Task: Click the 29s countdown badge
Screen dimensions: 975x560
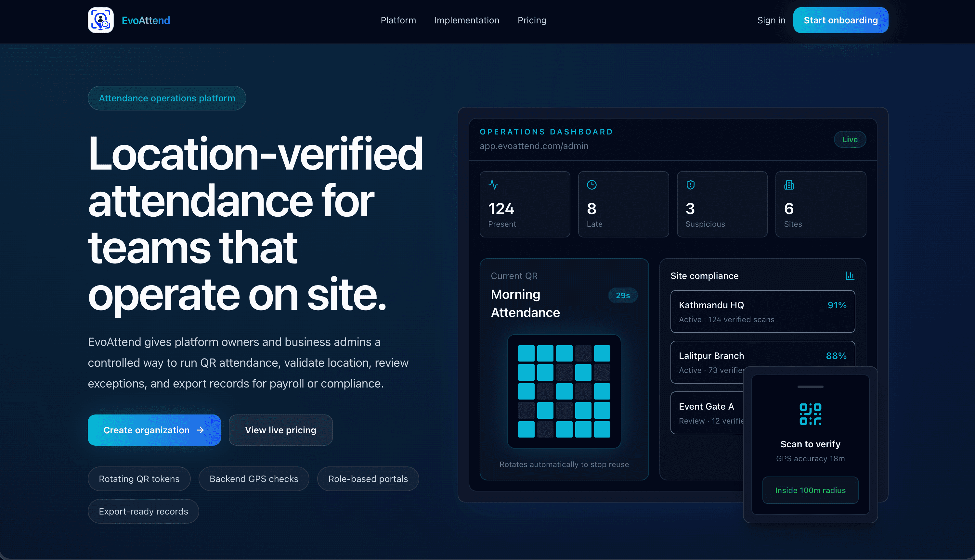Action: click(623, 295)
